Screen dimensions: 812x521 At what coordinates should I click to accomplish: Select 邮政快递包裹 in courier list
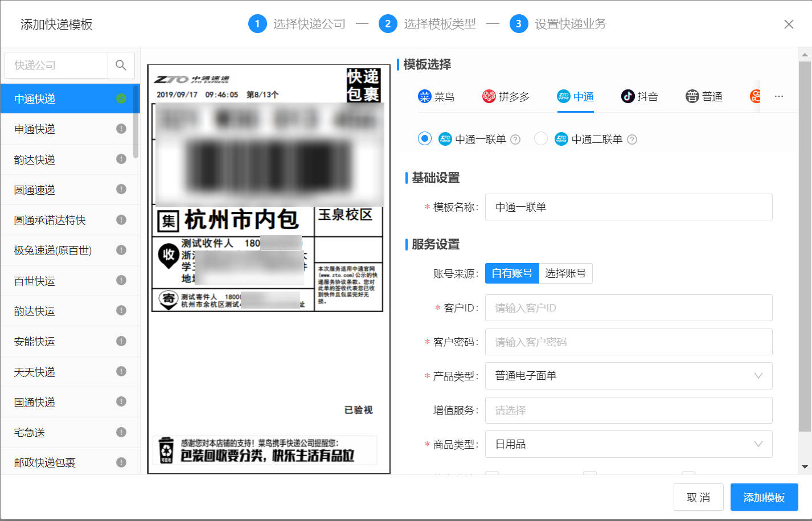pyautogui.click(x=70, y=462)
